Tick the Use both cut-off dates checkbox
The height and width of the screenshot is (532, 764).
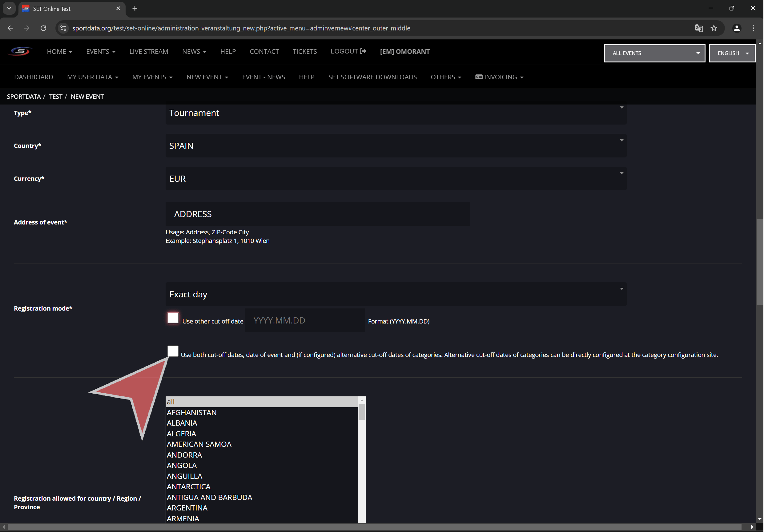pos(173,351)
